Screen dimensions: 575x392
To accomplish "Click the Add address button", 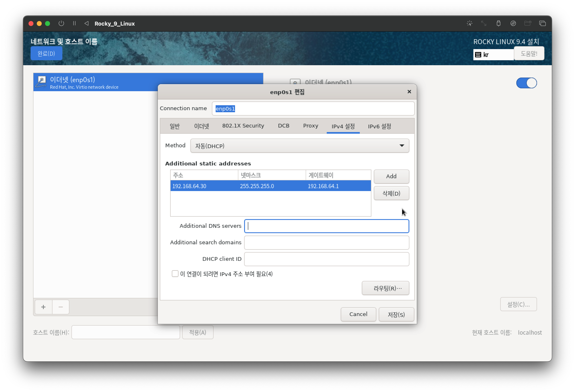I will [x=391, y=176].
